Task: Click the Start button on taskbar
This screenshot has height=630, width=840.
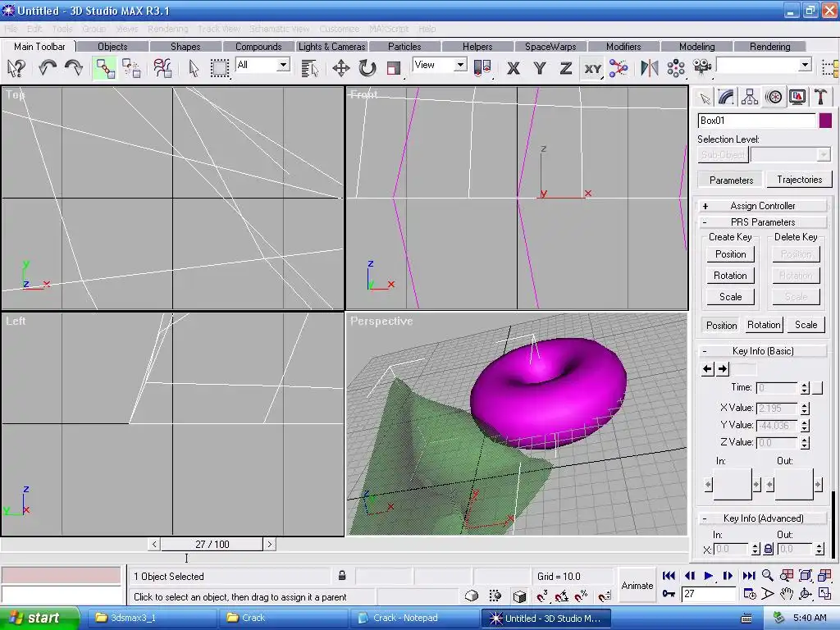Action: 39,618
